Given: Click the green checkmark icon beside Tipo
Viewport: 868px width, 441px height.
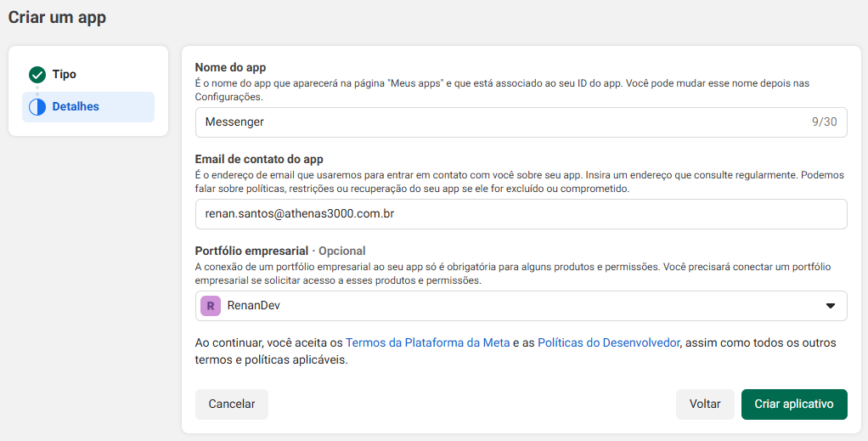Looking at the screenshot, I should tap(37, 75).
